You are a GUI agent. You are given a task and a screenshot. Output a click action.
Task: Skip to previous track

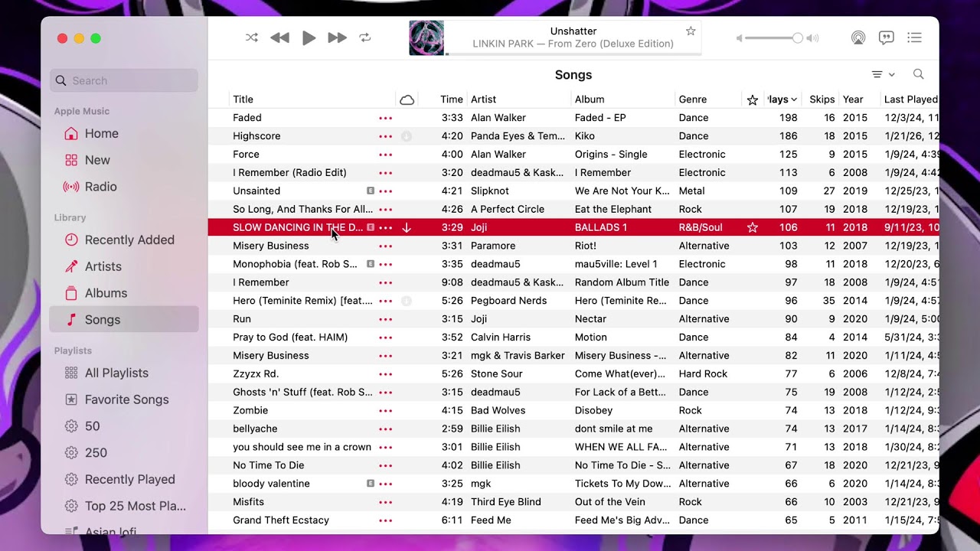coord(280,37)
